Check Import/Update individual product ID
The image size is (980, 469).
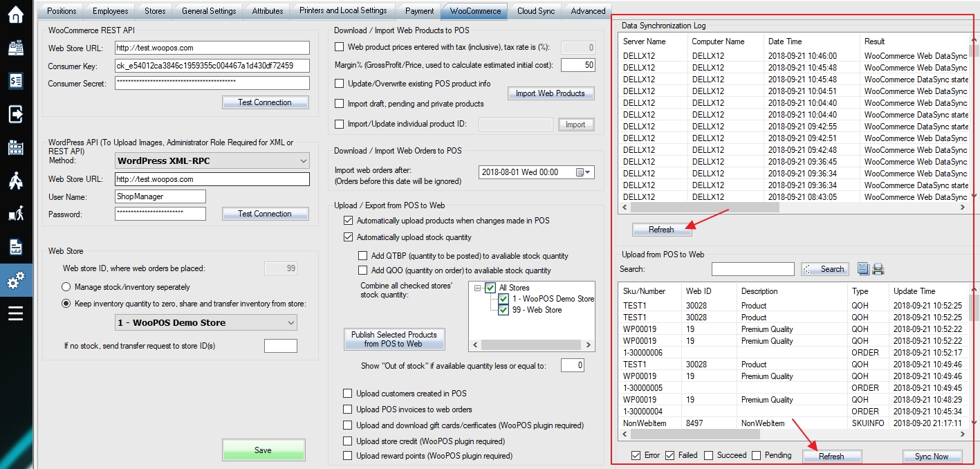coord(339,124)
